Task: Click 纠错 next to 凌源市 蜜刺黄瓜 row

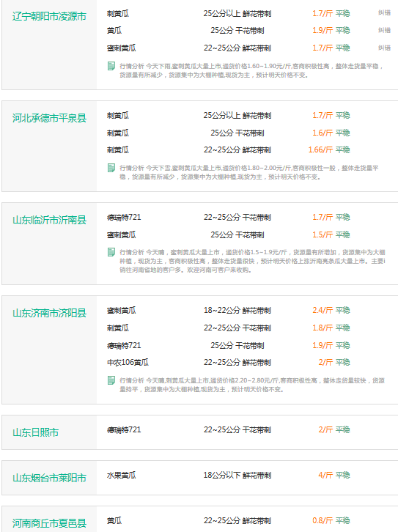Action: pos(384,48)
